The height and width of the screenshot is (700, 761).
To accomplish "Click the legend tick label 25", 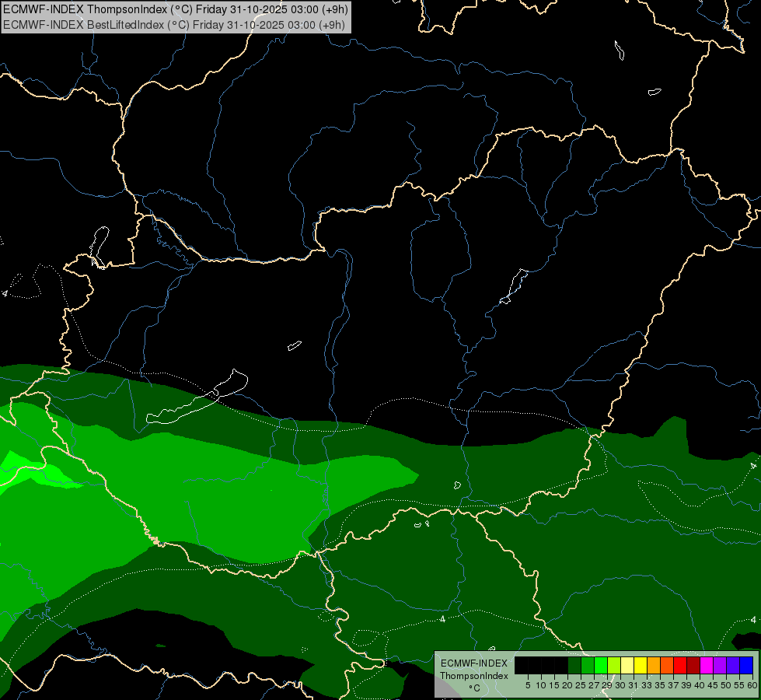I will click(x=581, y=685).
